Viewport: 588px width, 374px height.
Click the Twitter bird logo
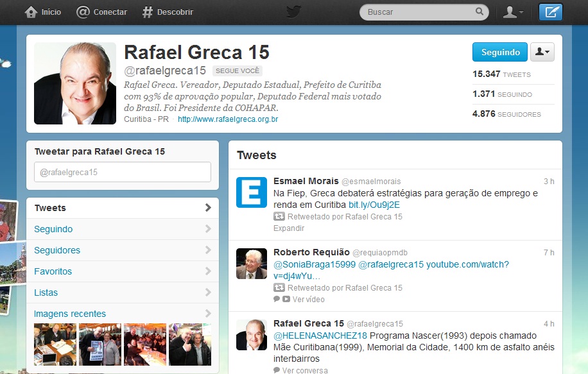tap(294, 11)
